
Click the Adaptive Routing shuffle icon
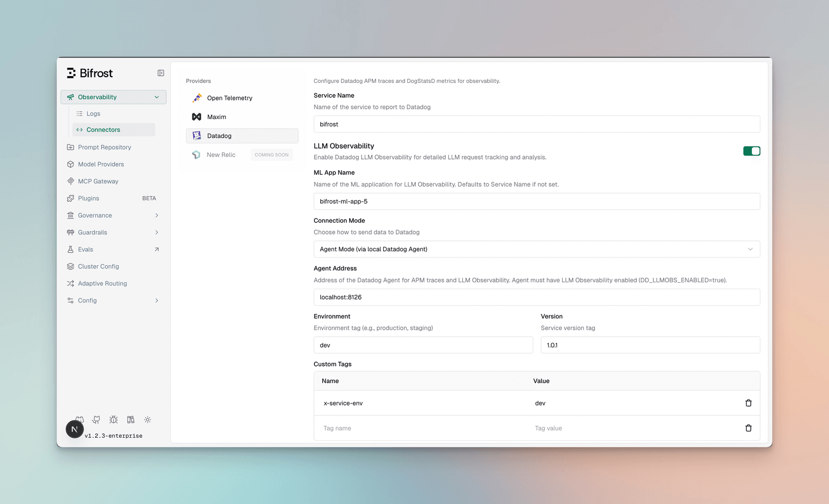point(70,283)
